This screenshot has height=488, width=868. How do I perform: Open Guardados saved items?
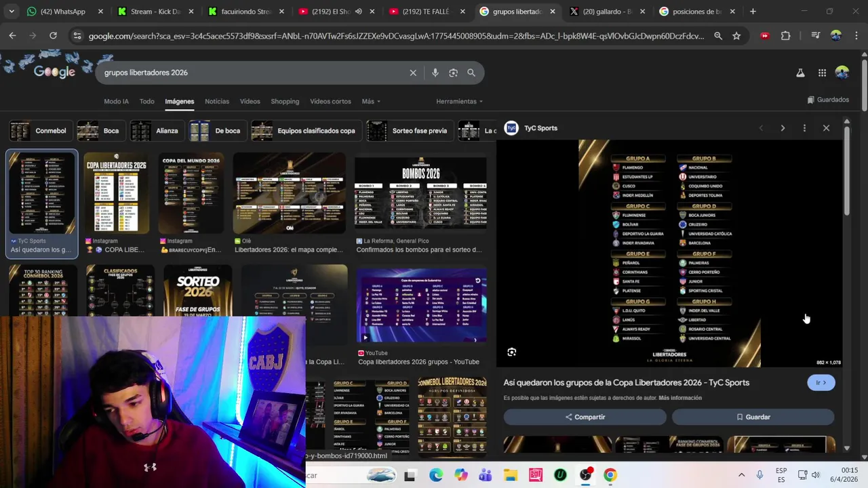pos(828,100)
